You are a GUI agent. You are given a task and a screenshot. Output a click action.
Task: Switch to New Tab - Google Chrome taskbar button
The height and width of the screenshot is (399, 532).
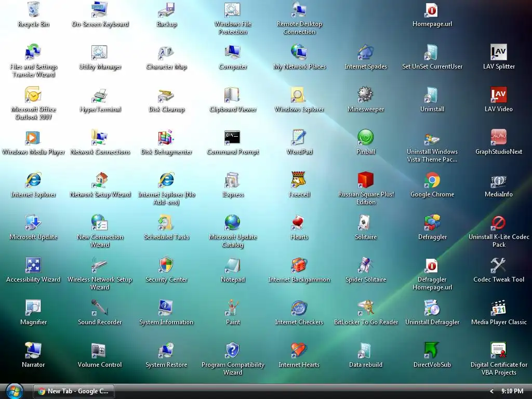(74, 391)
